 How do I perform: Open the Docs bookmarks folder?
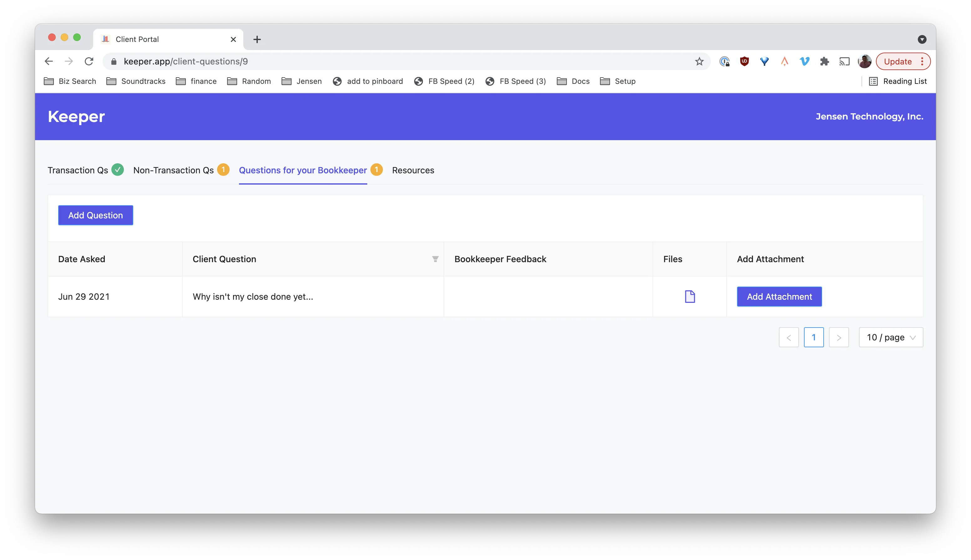(x=573, y=81)
